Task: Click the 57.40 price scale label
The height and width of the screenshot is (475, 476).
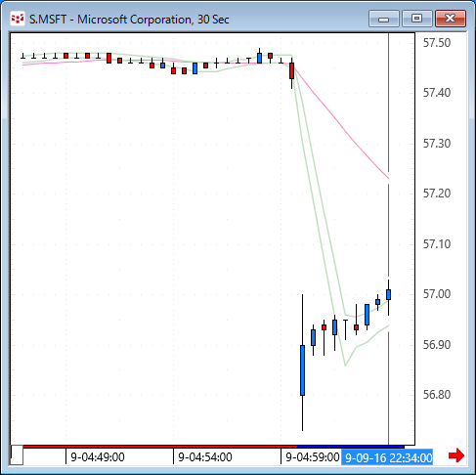Action: (x=437, y=93)
